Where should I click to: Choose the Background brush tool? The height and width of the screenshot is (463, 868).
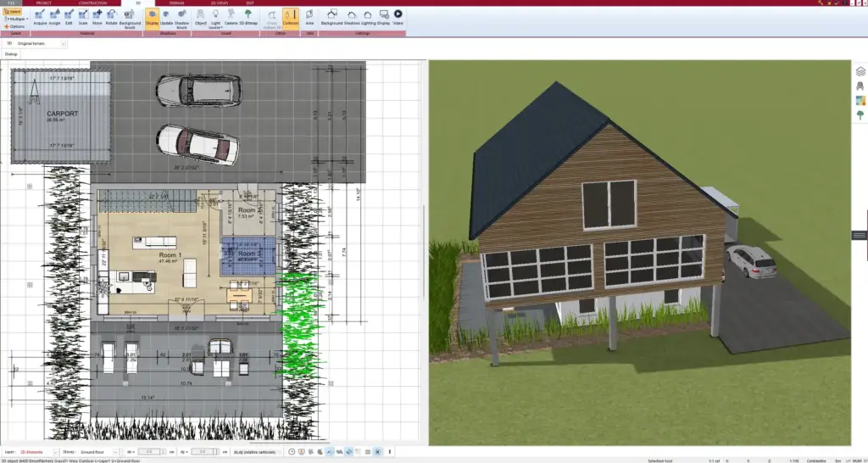coord(130,19)
